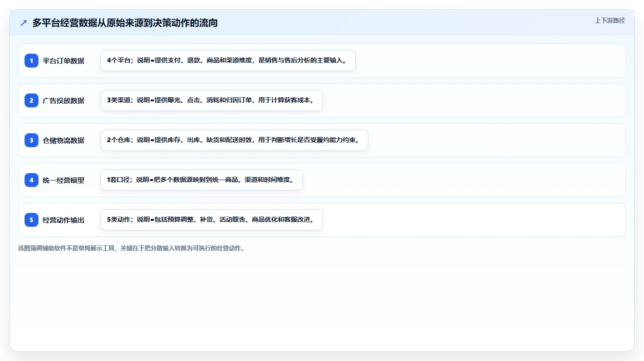Click the arrow icon beside the title

(24, 23)
